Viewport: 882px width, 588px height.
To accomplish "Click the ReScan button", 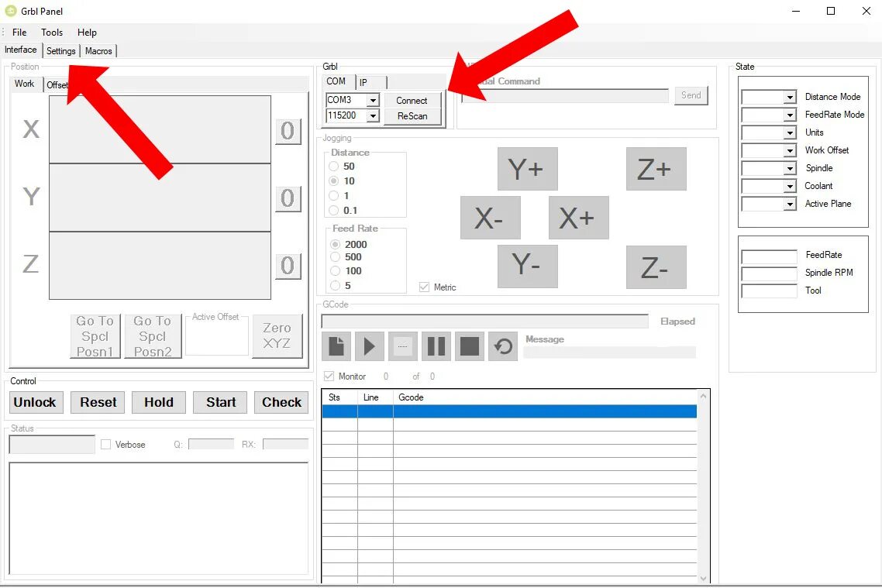I will [x=412, y=116].
